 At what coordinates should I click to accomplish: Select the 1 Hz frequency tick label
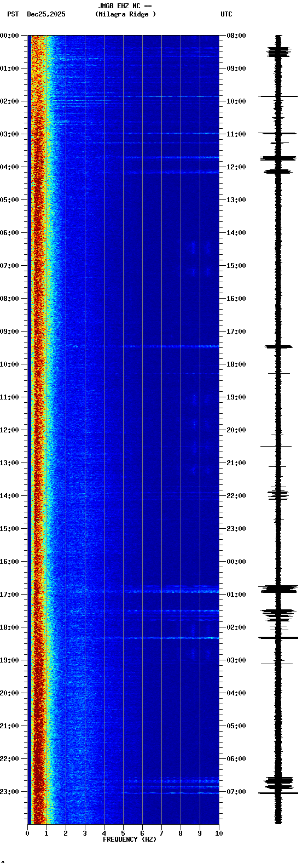pos(47,833)
